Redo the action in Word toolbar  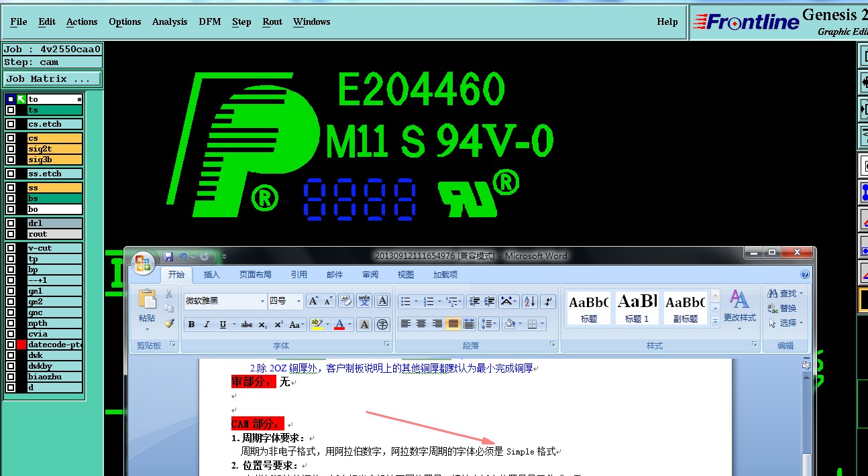point(204,256)
